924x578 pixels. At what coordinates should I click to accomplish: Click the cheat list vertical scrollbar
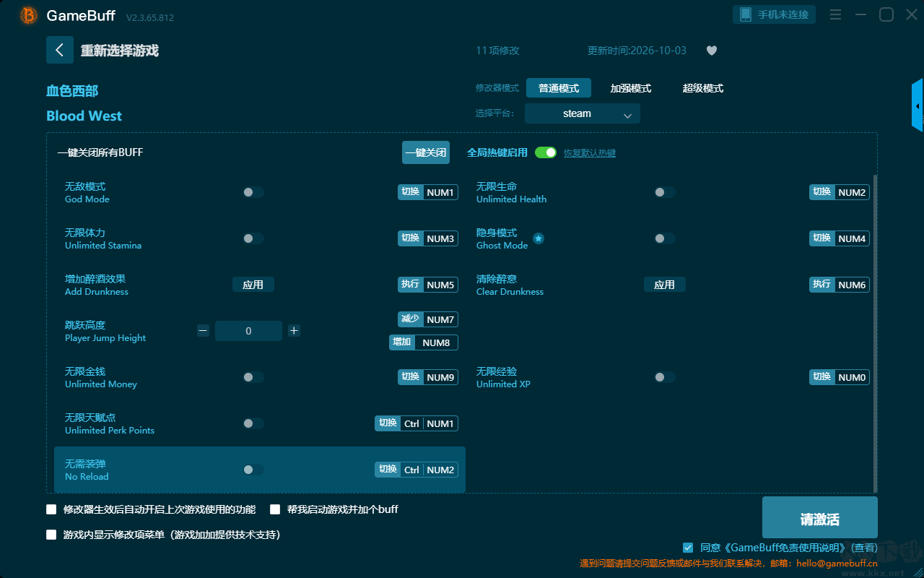(876, 332)
